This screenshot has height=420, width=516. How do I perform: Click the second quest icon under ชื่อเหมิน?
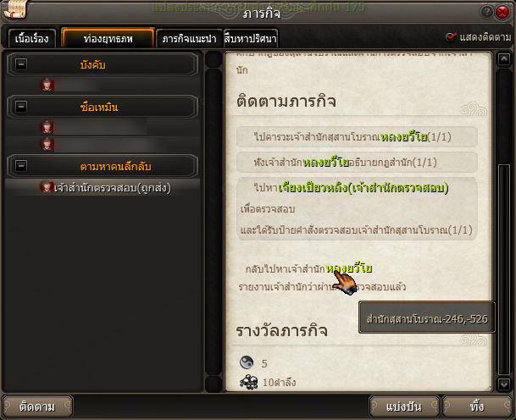click(47, 144)
